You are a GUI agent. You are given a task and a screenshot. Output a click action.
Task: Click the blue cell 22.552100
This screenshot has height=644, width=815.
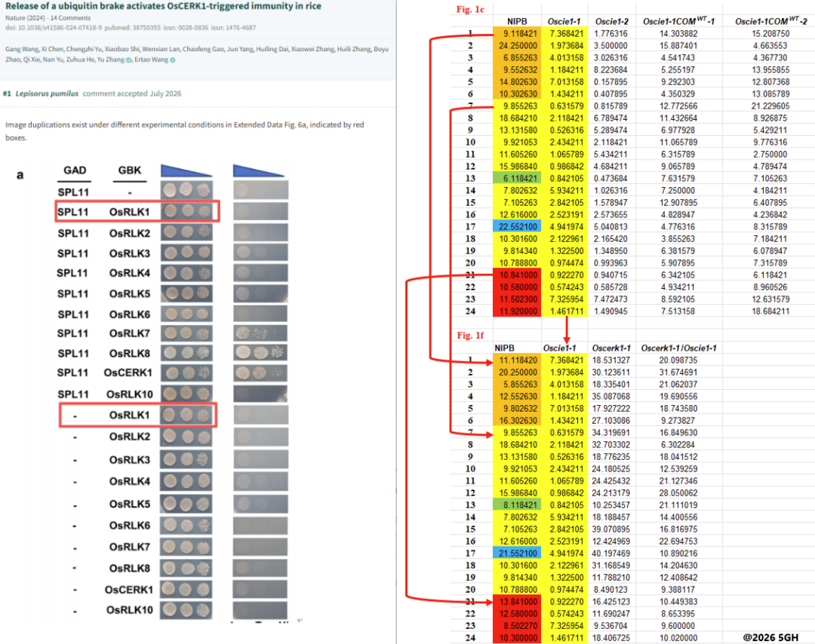(517, 227)
